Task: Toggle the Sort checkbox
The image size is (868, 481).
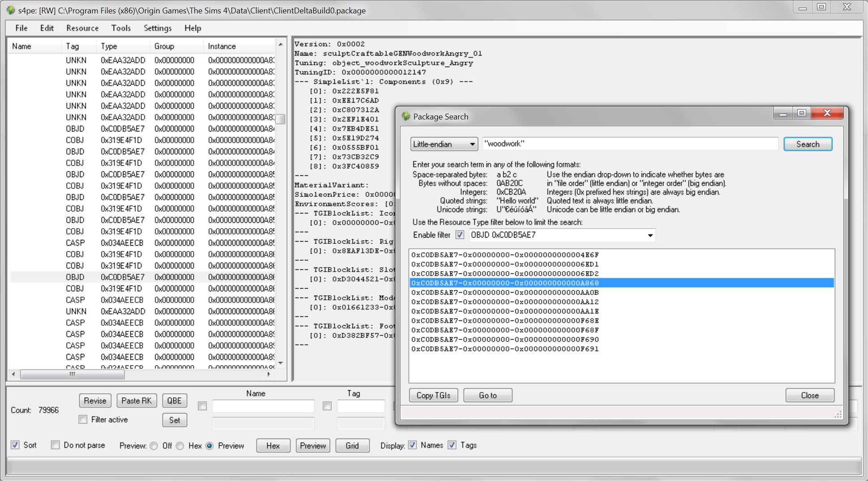Action: tap(15, 445)
